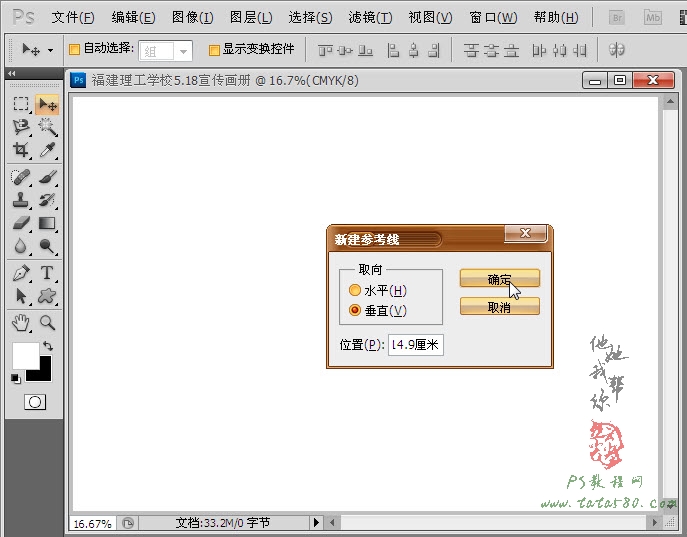This screenshot has width=687, height=537.
Task: Open 文件(F) menu
Action: coord(73,18)
